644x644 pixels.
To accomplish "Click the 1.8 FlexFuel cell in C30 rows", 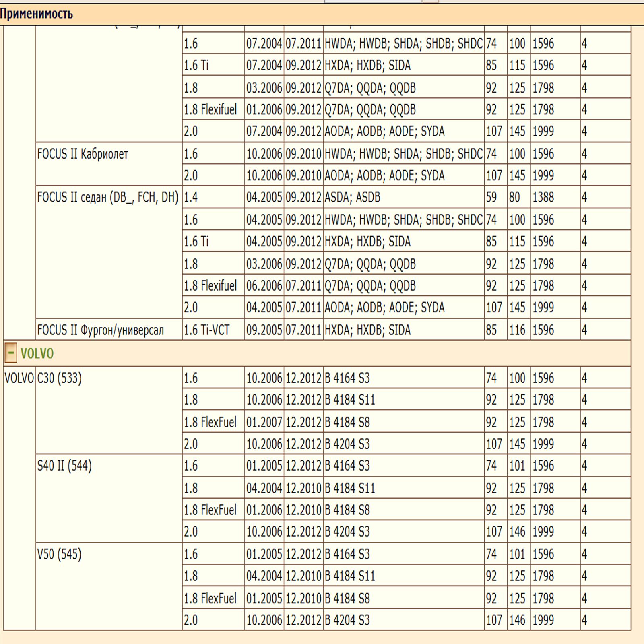I will [211, 422].
